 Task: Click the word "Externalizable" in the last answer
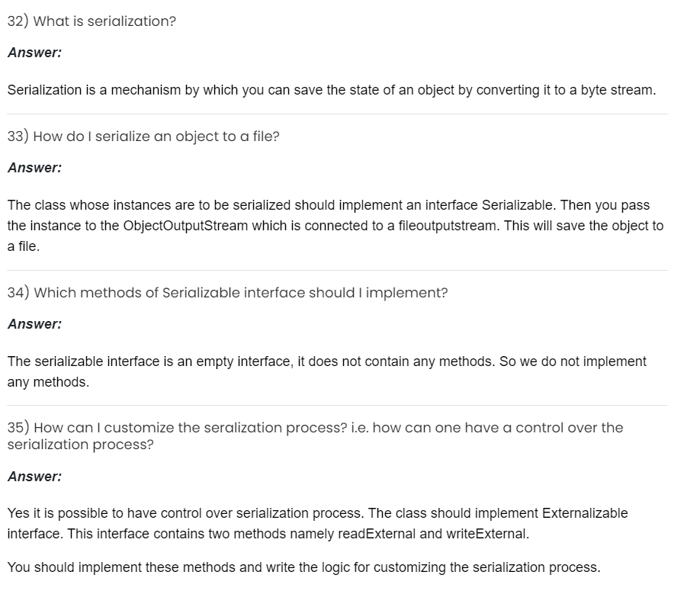point(585,513)
